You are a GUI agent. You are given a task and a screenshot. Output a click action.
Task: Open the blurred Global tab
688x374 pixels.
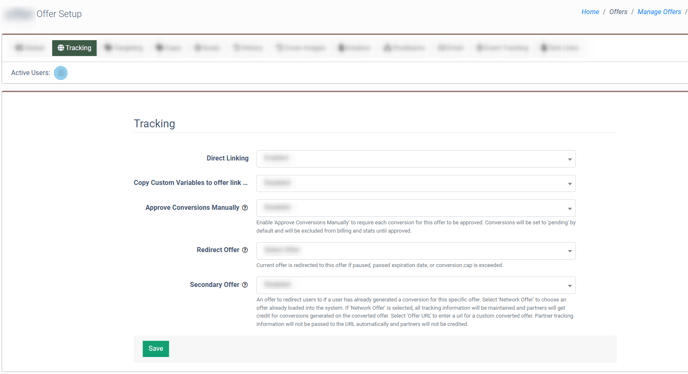click(x=29, y=48)
